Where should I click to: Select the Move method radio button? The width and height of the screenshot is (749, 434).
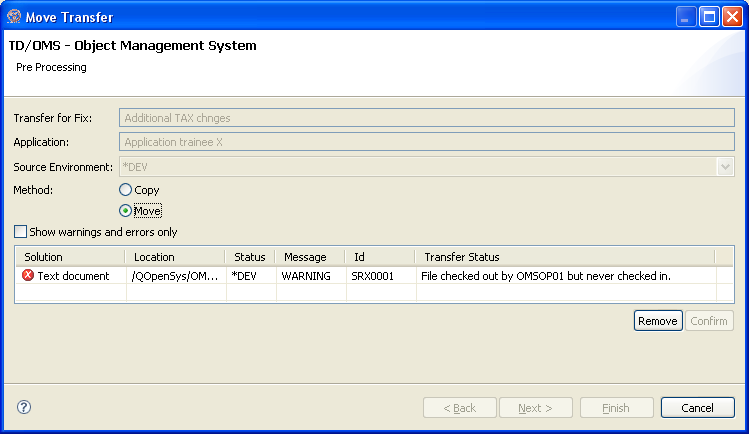pos(125,211)
